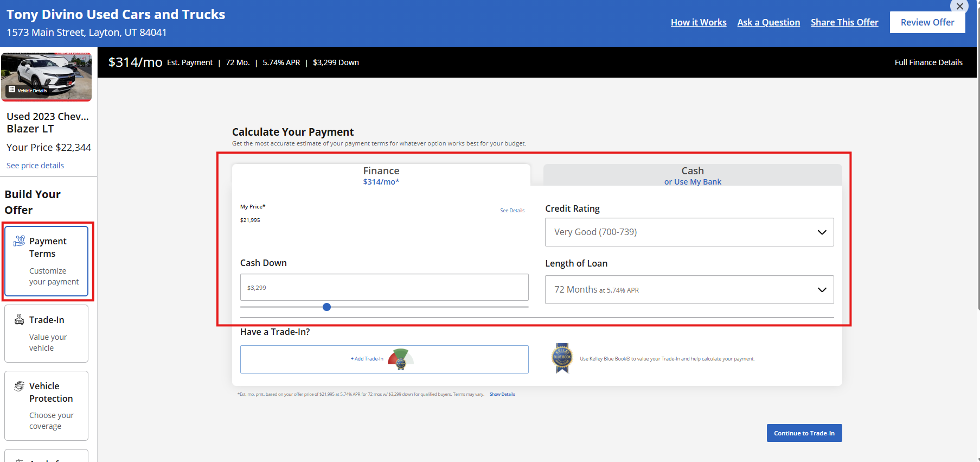Switch to the Cash tab
Image resolution: width=980 pixels, height=462 pixels.
tap(693, 175)
